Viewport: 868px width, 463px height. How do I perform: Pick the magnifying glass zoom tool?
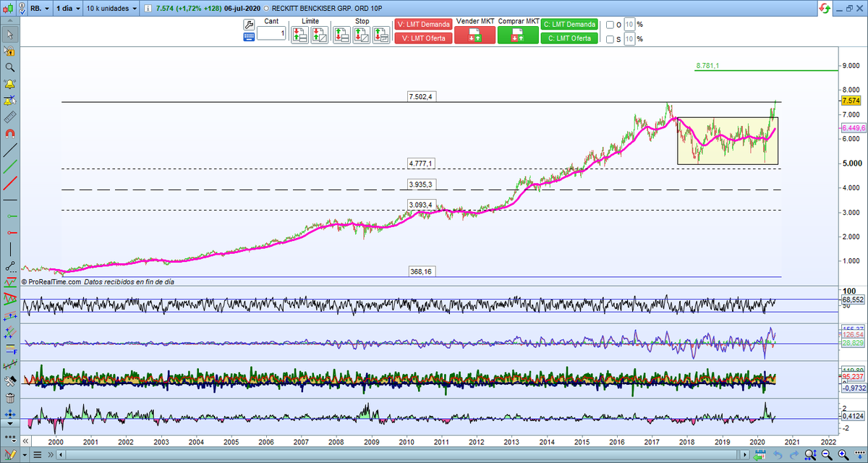tap(10, 67)
